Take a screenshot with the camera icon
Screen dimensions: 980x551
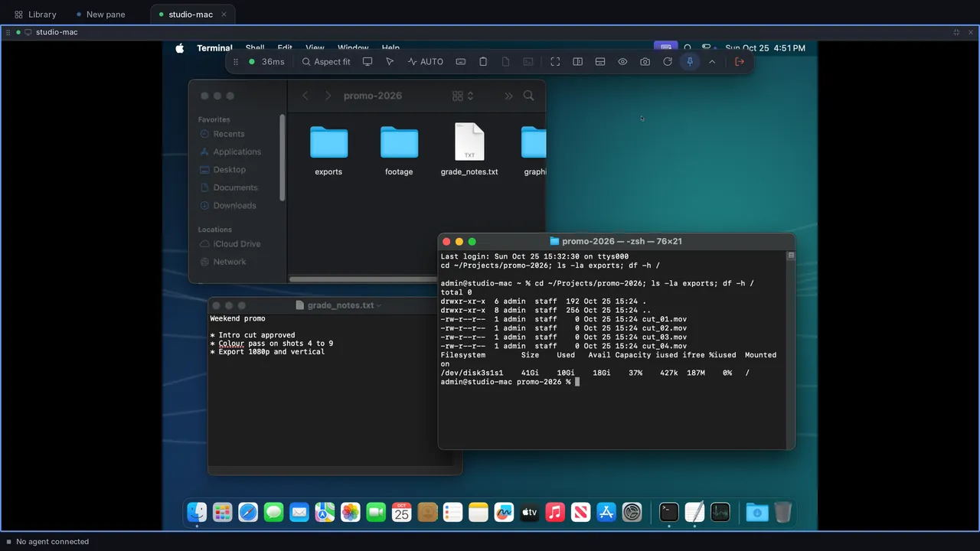pos(645,62)
